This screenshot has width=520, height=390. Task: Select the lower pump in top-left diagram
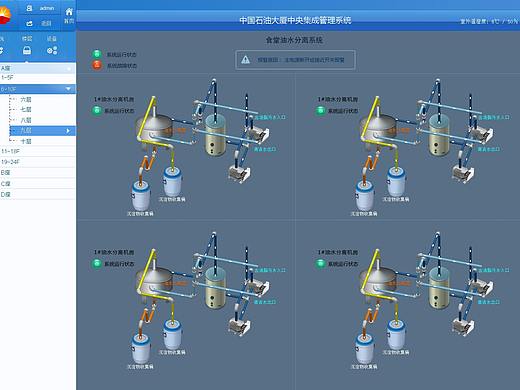(239, 173)
